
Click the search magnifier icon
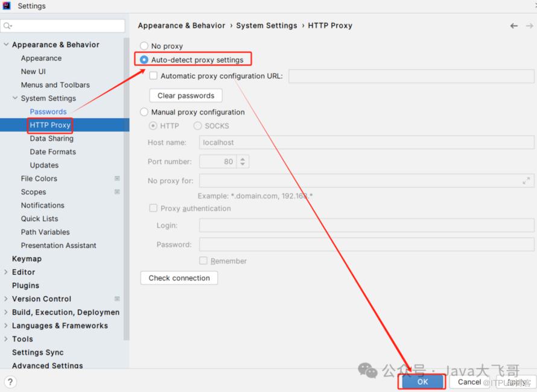tap(7, 26)
